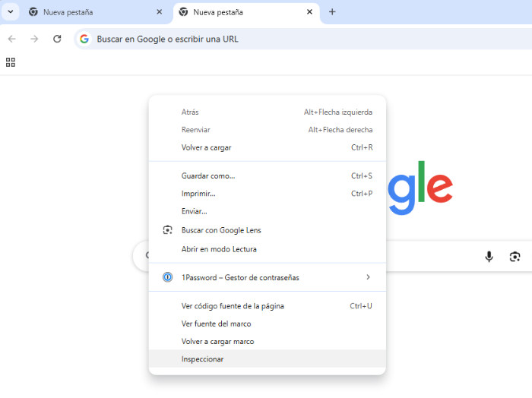
Task: Click Buscar con Google Lens option
Action: (221, 230)
